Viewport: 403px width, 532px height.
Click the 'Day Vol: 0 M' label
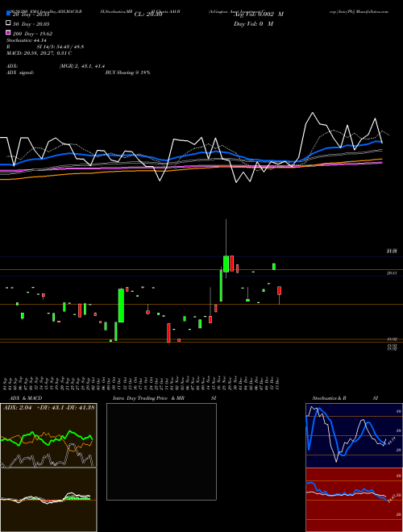[253, 23]
